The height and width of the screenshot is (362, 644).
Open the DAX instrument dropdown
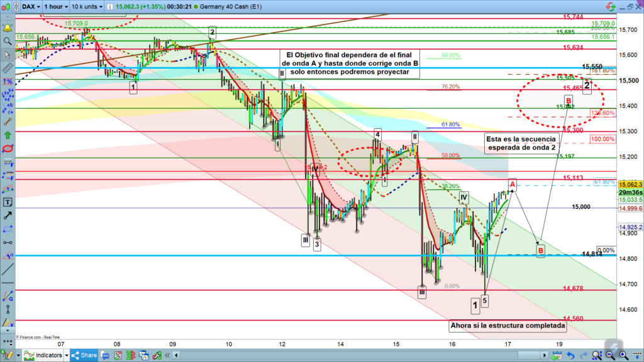(x=30, y=6)
